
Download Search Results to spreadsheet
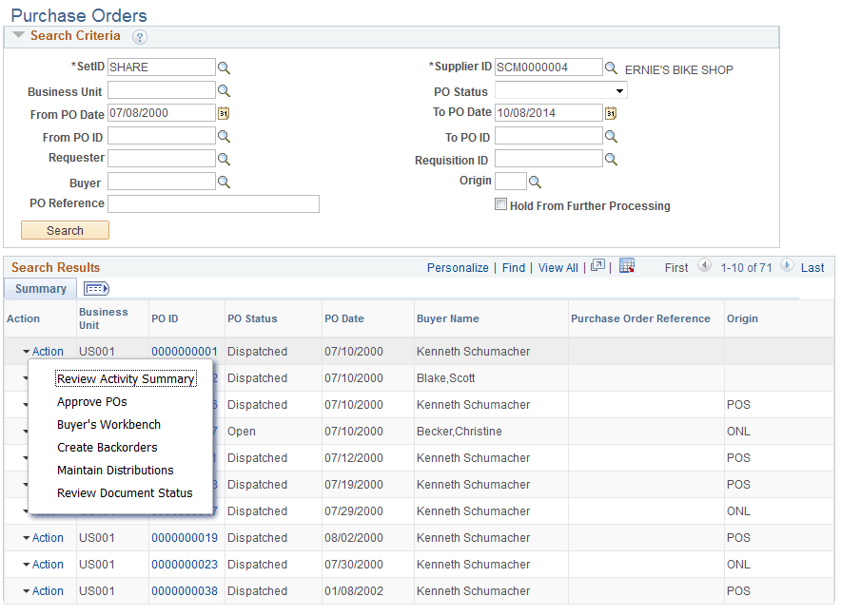click(626, 267)
